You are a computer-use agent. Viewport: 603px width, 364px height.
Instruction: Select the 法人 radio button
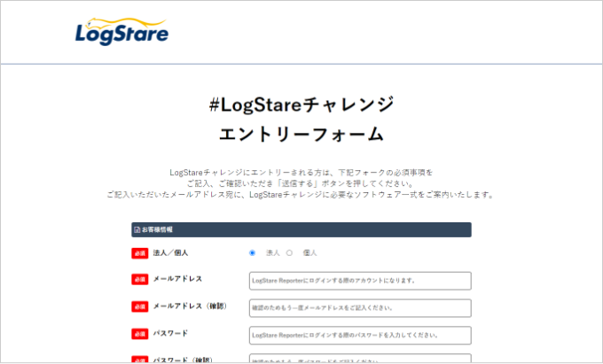(252, 253)
